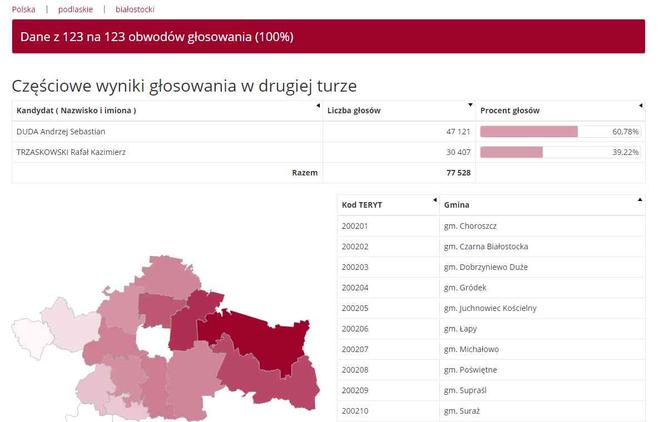
Task: Sort by Liczba głosów column arrow
Action: [x=470, y=105]
